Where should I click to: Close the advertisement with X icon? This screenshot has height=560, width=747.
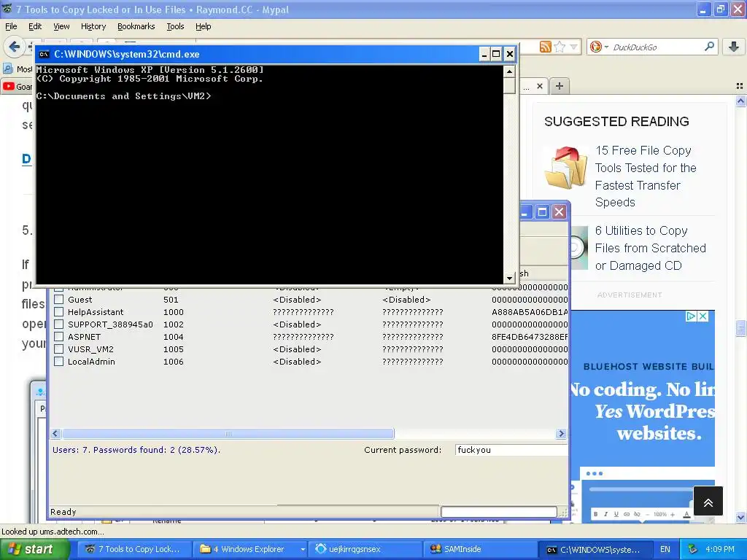pyautogui.click(x=703, y=316)
